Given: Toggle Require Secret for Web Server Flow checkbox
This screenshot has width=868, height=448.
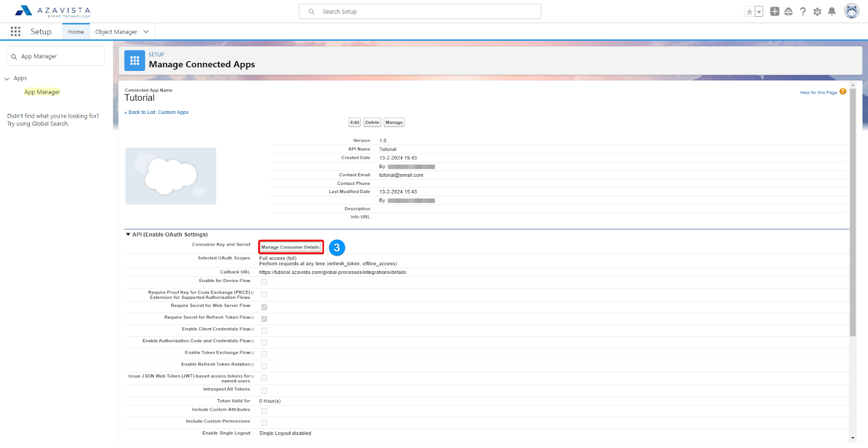Looking at the screenshot, I should click(264, 307).
